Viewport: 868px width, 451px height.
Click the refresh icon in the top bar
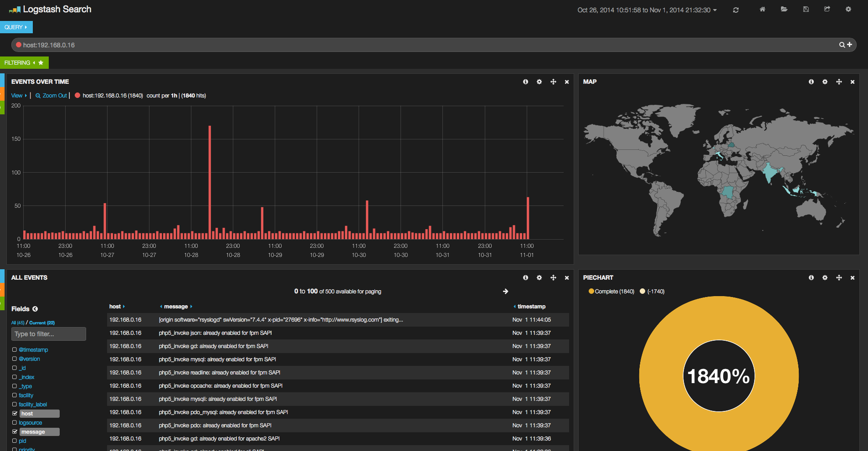(x=735, y=10)
